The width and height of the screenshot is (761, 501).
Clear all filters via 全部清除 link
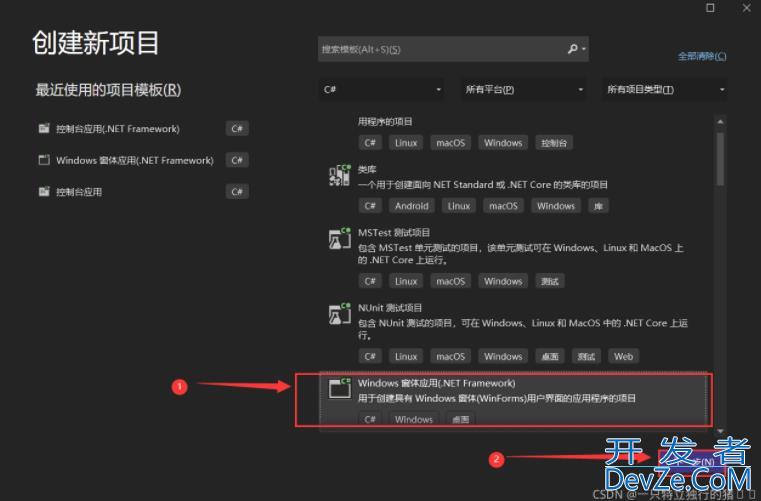point(702,56)
